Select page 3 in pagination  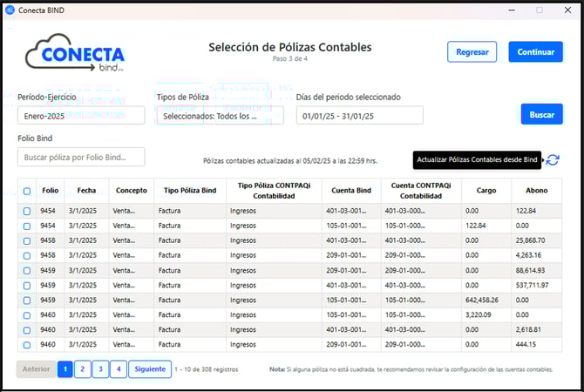(x=100, y=369)
